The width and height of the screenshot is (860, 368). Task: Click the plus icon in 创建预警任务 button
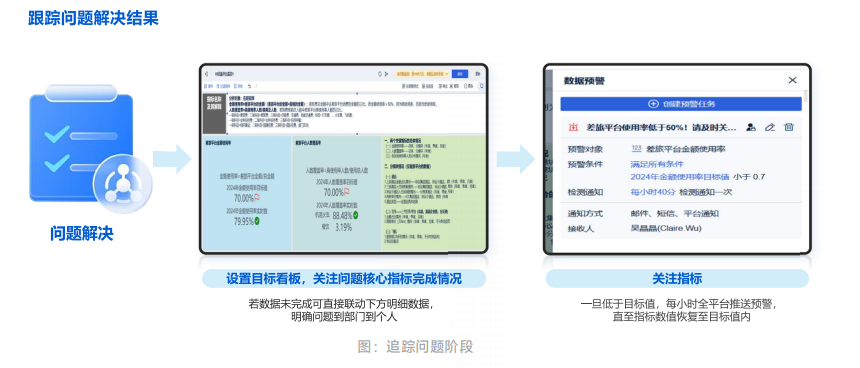pyautogui.click(x=653, y=104)
